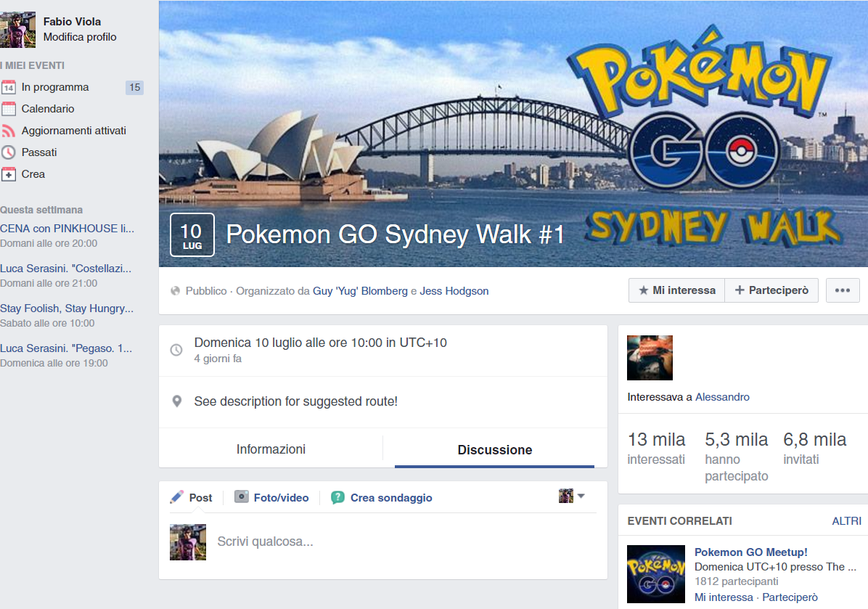Screen dimensions: 868x609
Task: Click the Post pencil icon
Action: pos(176,496)
